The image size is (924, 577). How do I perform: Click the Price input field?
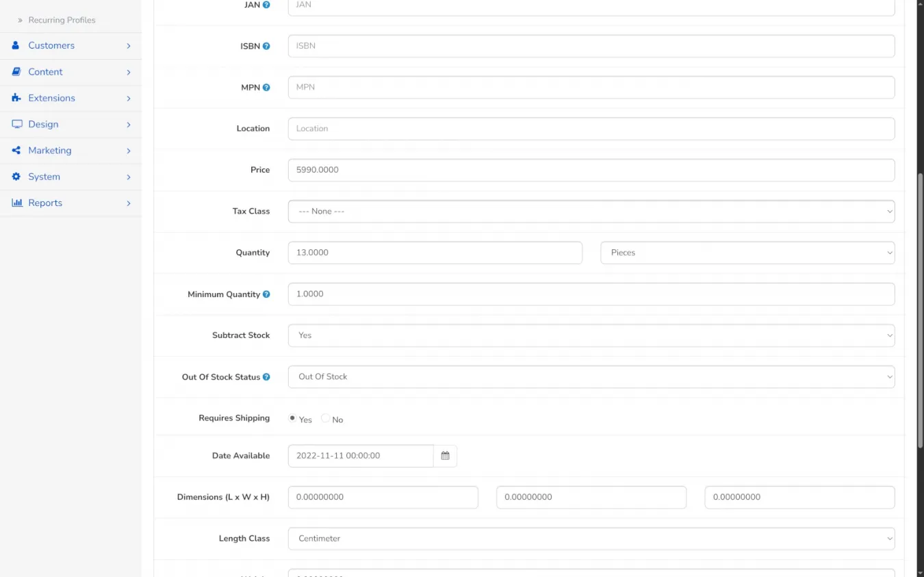point(591,170)
